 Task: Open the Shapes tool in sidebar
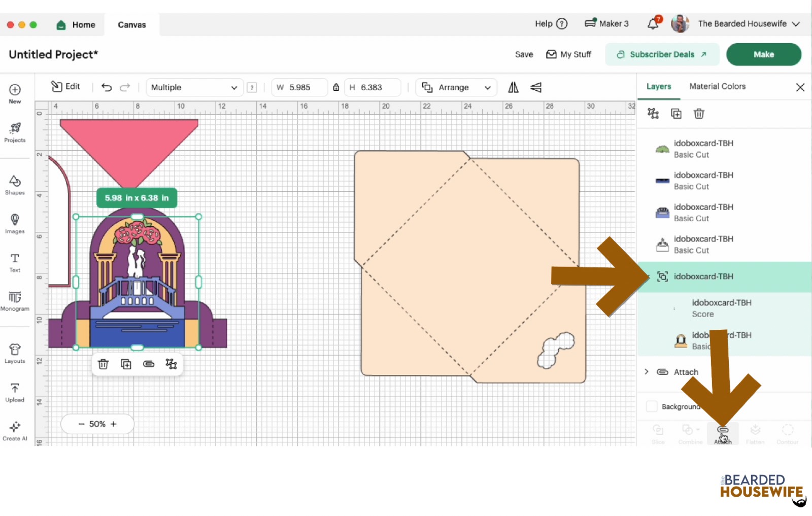(15, 185)
